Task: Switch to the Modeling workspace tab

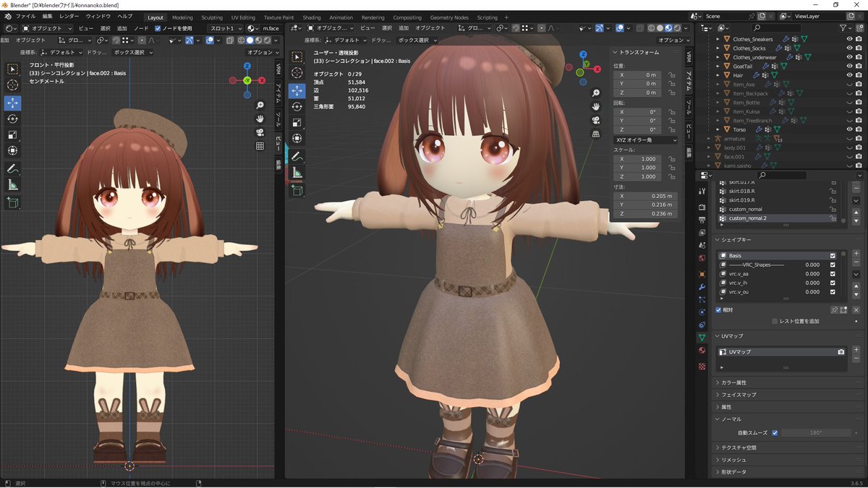Action: [182, 17]
